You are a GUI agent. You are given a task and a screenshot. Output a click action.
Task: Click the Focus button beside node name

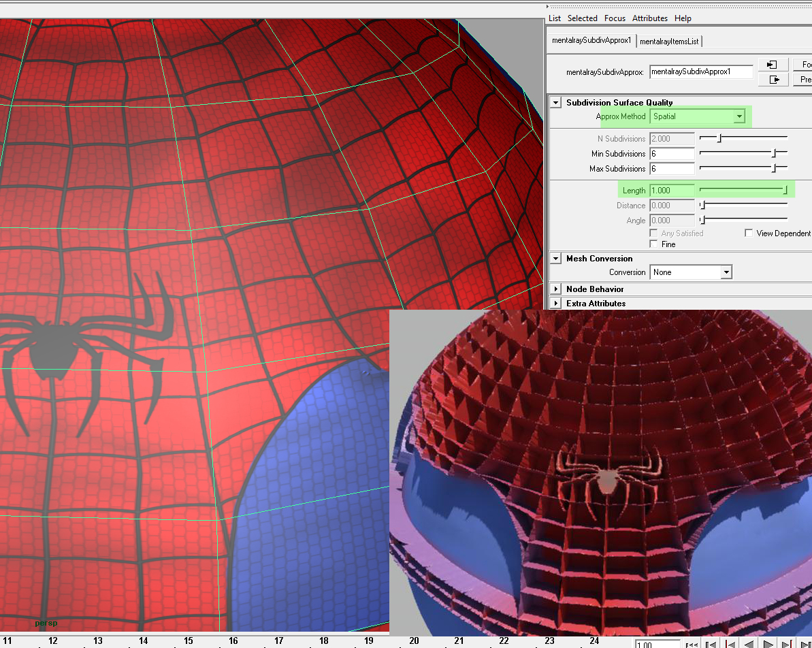click(x=803, y=64)
